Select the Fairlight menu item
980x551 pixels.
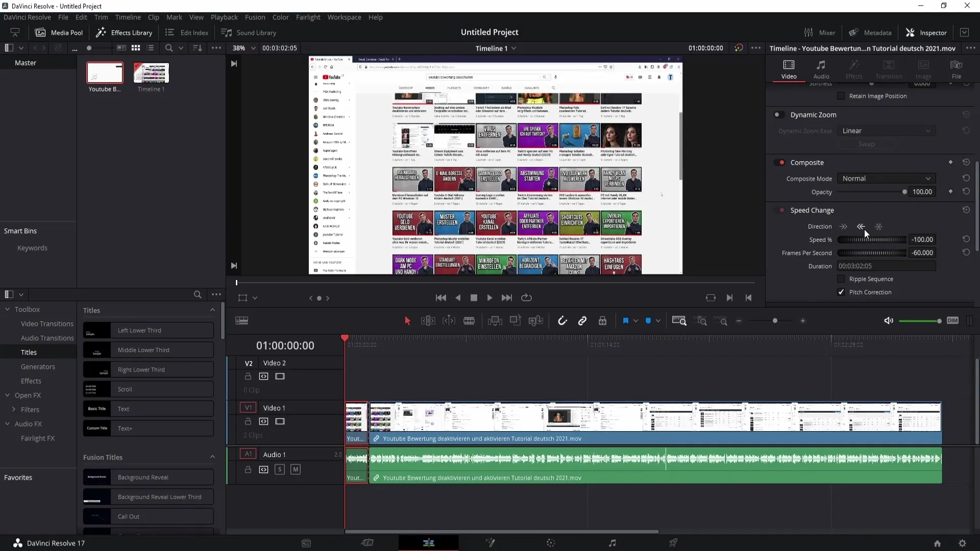(308, 17)
